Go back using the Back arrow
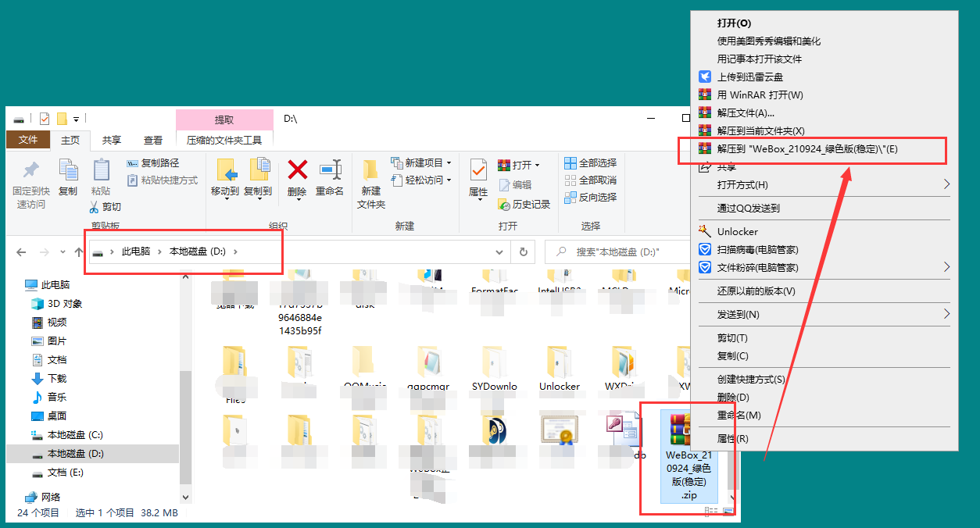 [21, 252]
